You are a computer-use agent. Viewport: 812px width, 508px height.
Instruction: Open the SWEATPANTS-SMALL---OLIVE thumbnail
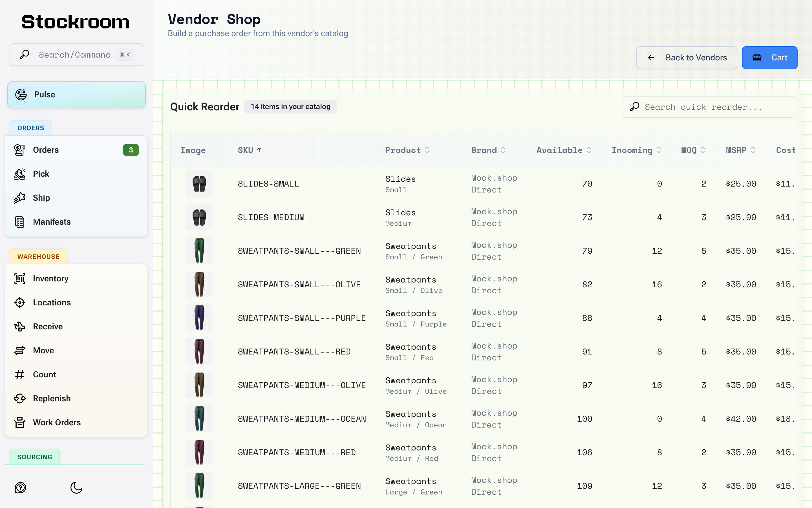click(199, 284)
